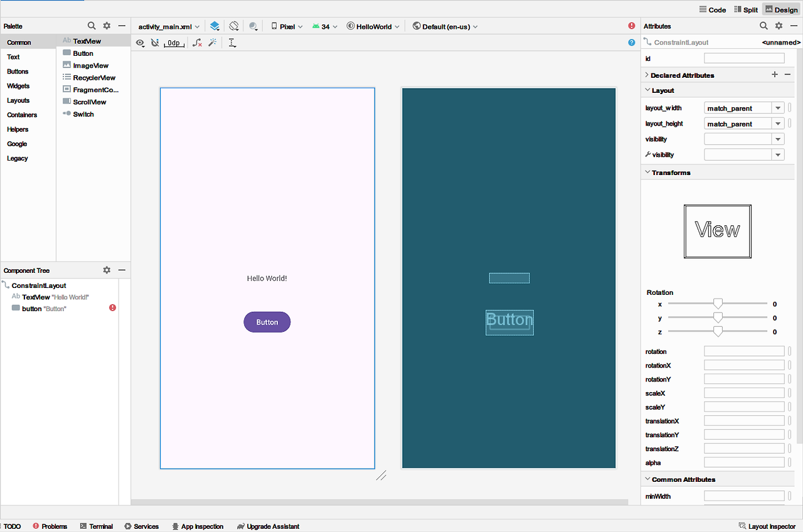This screenshot has height=532, width=803.
Task: Minimize the Component Tree panel
Action: tap(122, 270)
